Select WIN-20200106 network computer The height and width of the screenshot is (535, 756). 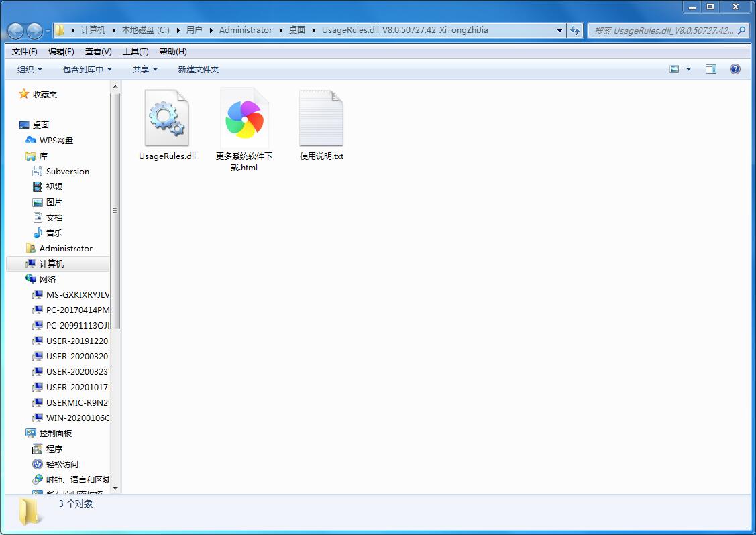click(70, 418)
